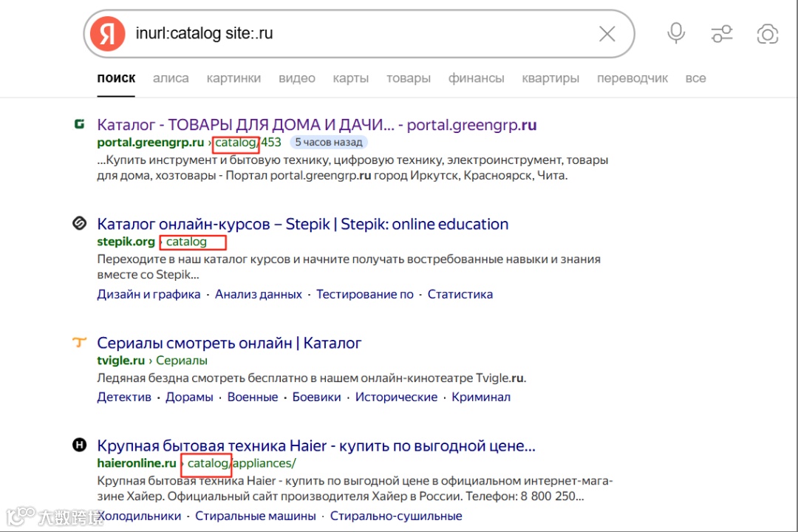Click the haieronline.ru domain link
The width and height of the screenshot is (798, 532).
coord(137,463)
